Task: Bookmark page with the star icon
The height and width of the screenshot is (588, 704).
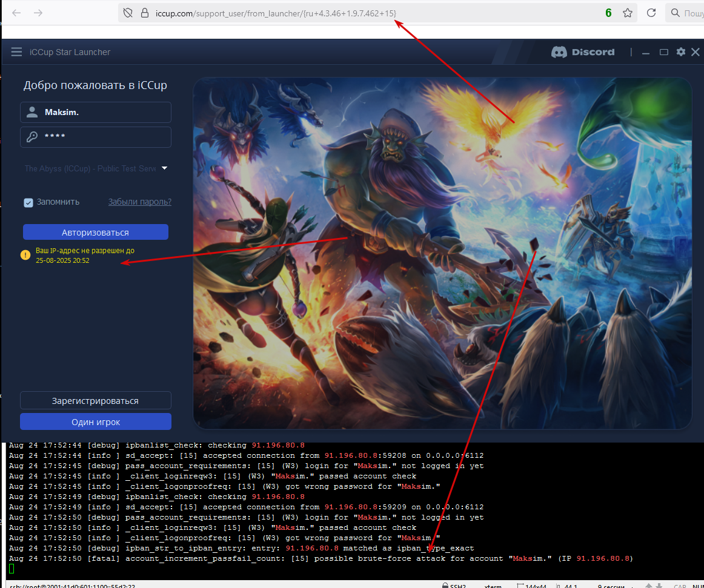Action: [628, 13]
